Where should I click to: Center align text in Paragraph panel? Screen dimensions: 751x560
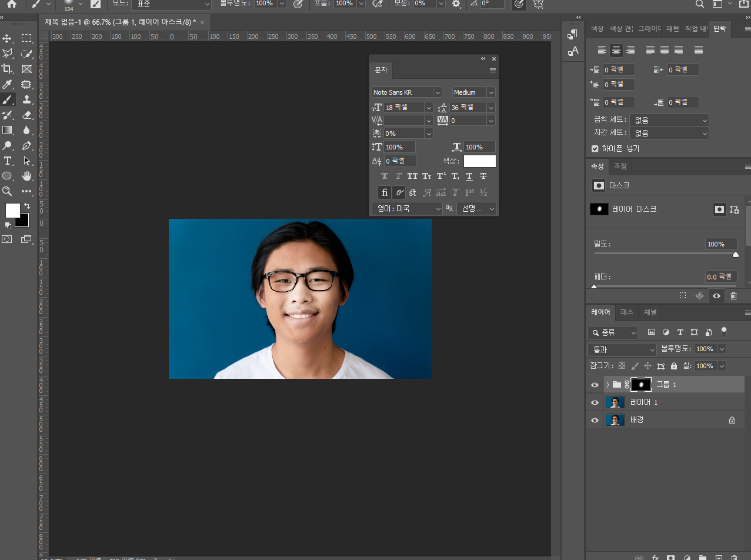(616, 51)
